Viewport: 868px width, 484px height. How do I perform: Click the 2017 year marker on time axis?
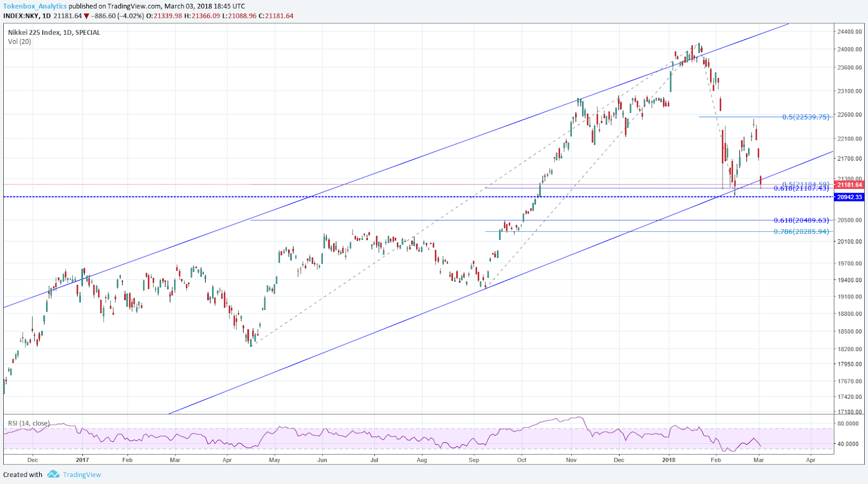point(82,460)
